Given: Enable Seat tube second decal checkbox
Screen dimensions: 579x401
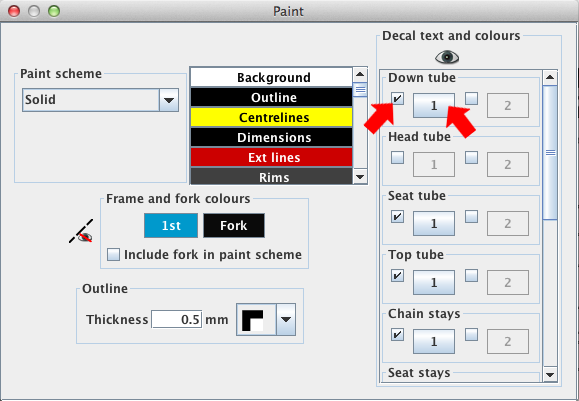Looking at the screenshot, I should (472, 216).
